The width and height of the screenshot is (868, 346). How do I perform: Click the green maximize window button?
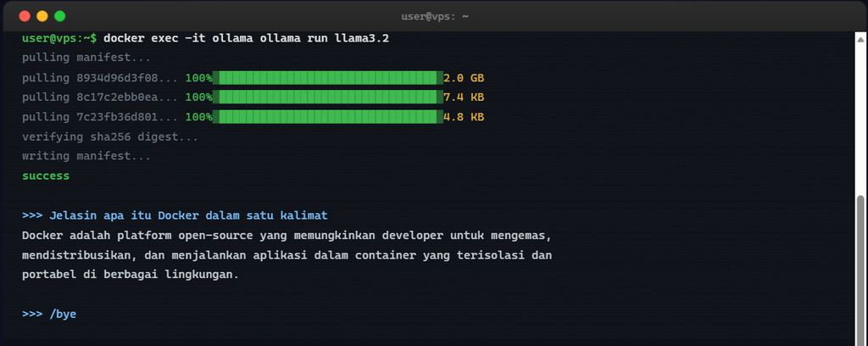click(x=60, y=16)
